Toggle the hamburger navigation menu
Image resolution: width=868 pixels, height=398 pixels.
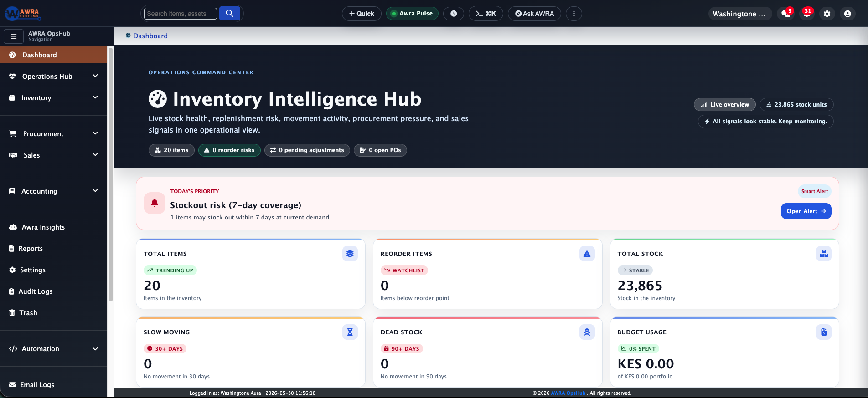click(14, 36)
